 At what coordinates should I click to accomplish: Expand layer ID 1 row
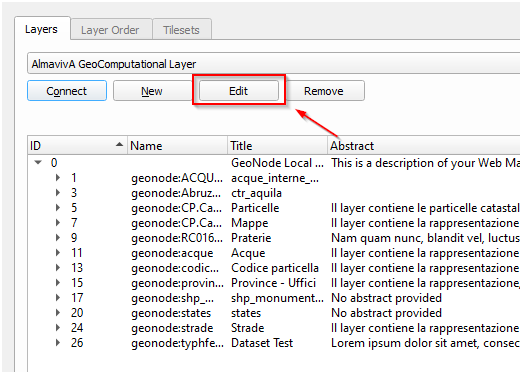[x=58, y=177]
